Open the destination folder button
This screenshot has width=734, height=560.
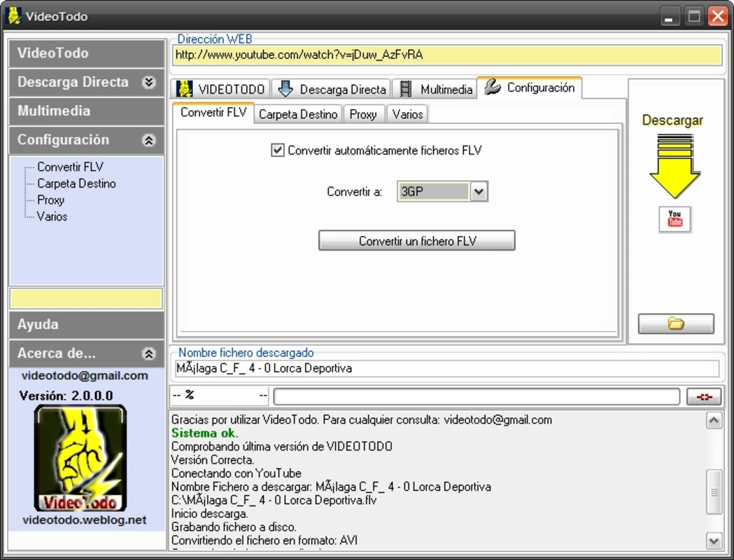pos(676,323)
